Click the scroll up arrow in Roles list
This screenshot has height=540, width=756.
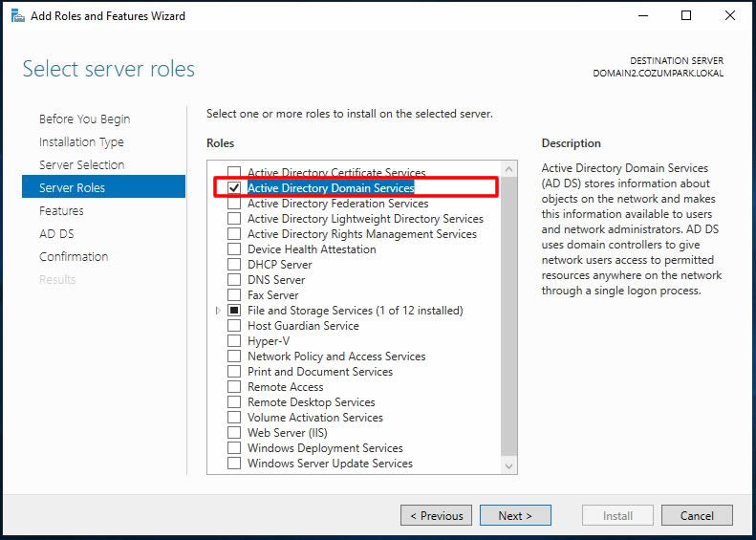tap(509, 169)
